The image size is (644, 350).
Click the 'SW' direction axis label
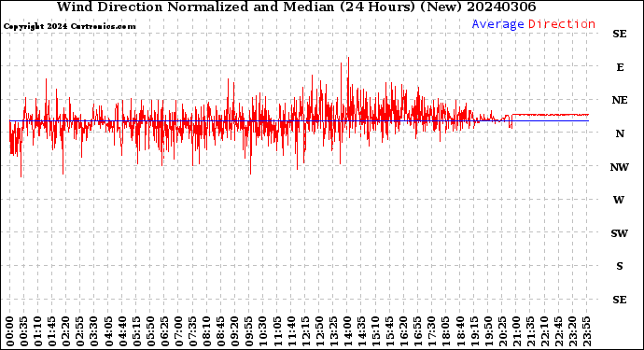pos(620,233)
